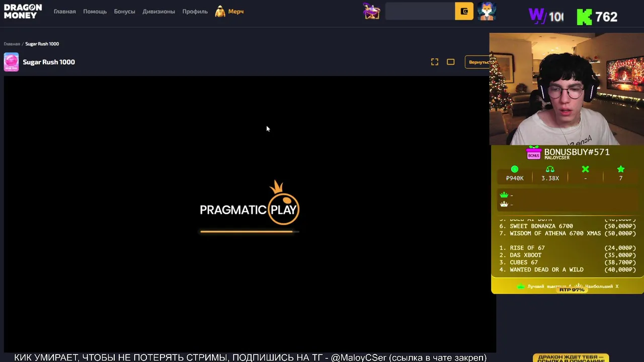The image size is (644, 362).
Task: Select Wisdom of Athena 6700 Xmas entry
Action: [568, 233]
